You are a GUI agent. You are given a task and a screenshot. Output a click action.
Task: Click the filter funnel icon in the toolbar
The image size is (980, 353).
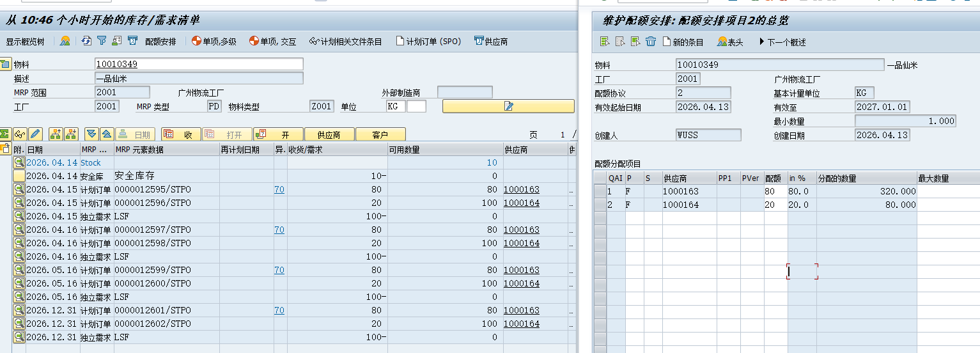pos(102,42)
